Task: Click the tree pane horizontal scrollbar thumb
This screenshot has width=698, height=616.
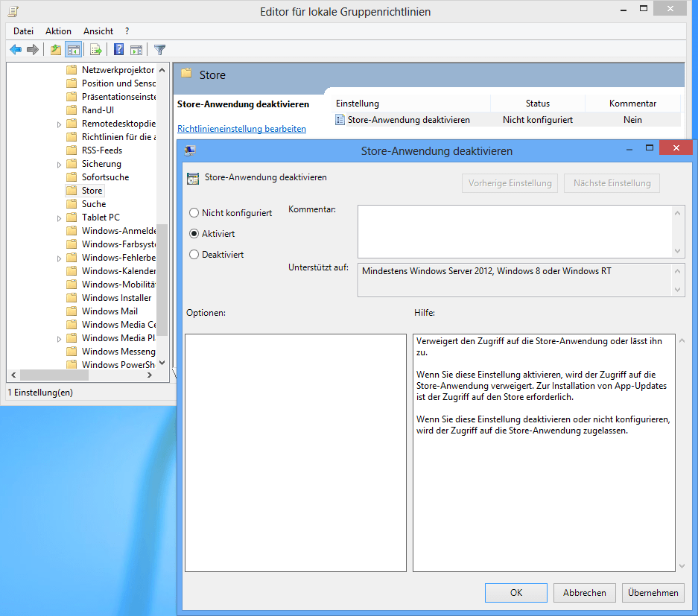Action: tap(54, 375)
